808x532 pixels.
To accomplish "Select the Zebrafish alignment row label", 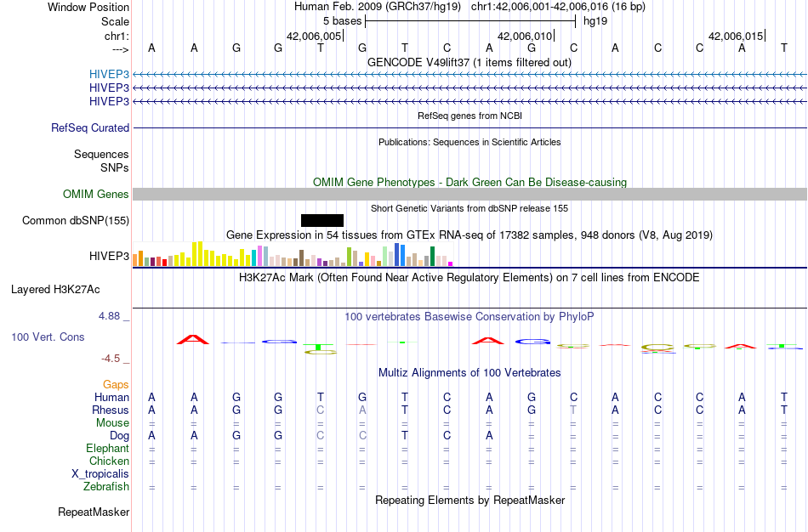I will 106,486.
